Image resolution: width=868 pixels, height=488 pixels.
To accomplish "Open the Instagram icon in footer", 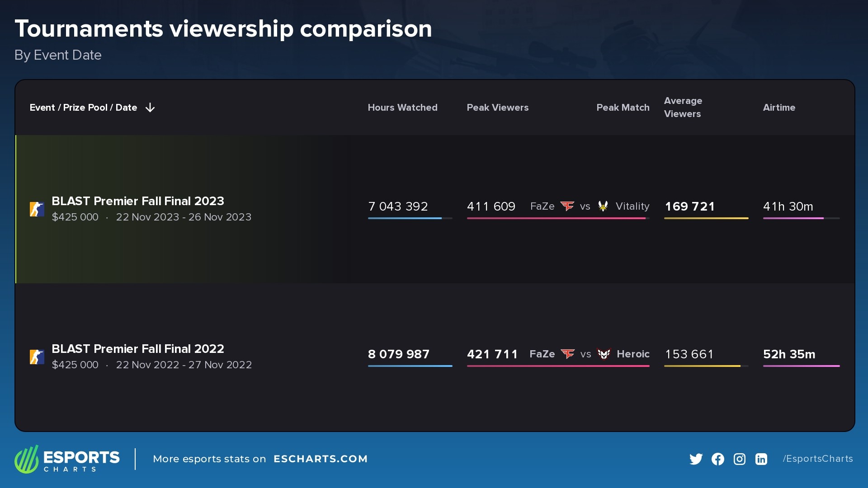I will pyautogui.click(x=740, y=459).
